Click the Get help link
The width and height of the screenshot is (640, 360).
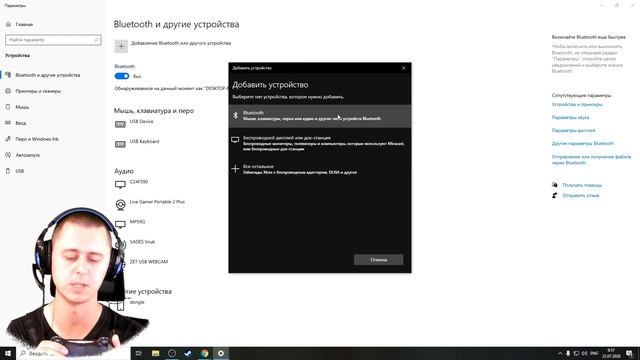point(582,185)
